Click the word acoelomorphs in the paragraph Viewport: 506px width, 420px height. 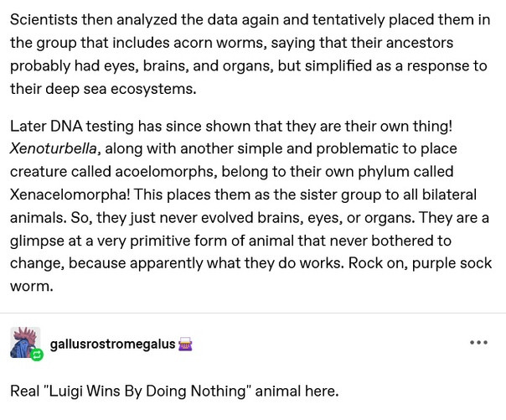[166, 172]
